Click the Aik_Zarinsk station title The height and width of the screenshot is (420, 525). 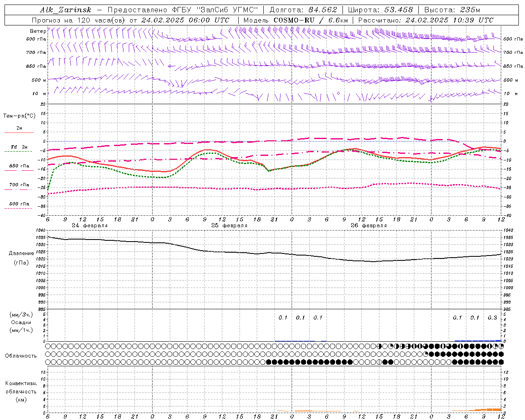pyautogui.click(x=66, y=10)
